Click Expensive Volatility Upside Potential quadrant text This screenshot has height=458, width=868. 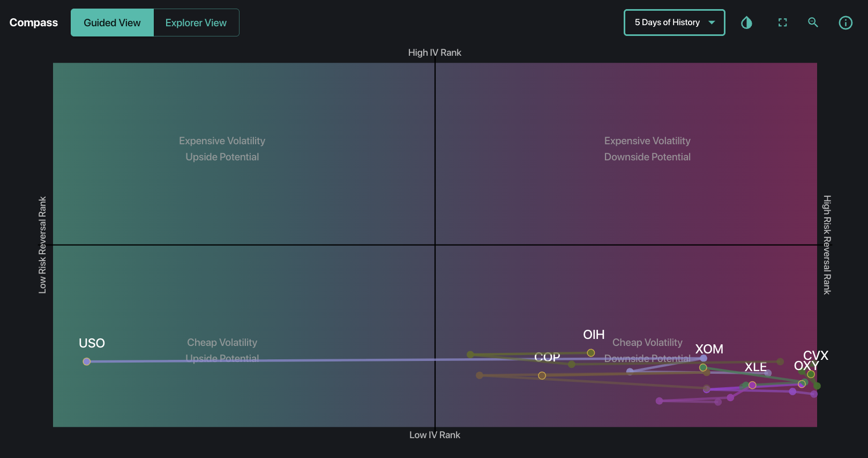[x=222, y=149]
